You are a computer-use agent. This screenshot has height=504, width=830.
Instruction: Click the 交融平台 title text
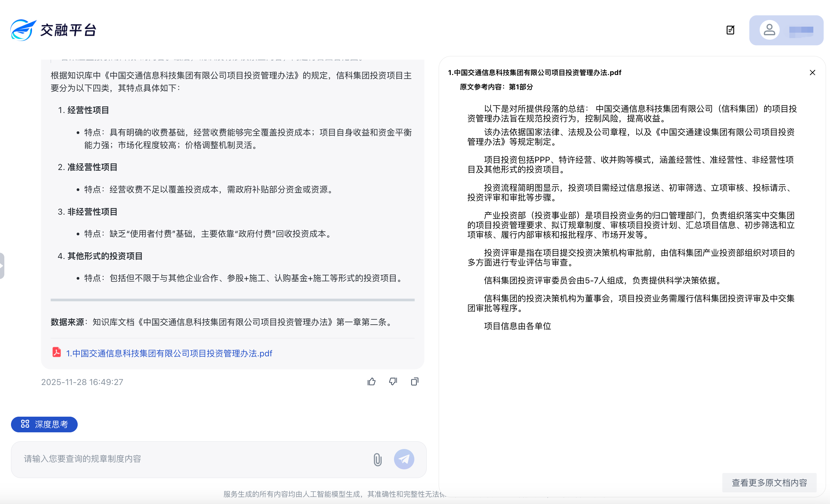69,30
